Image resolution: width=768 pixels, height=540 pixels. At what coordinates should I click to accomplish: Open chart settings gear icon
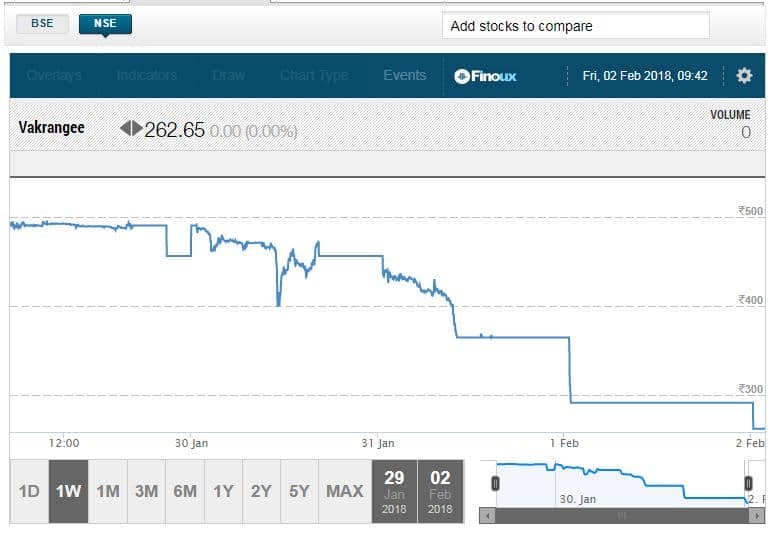743,76
